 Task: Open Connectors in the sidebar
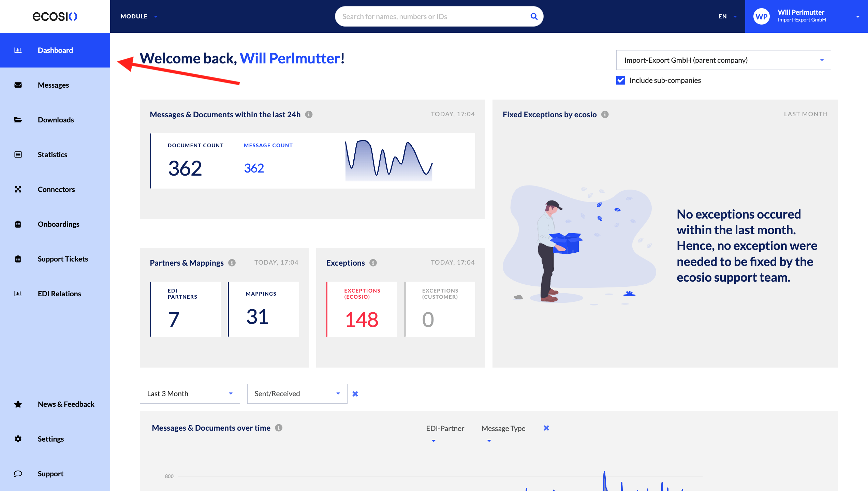pos(55,189)
